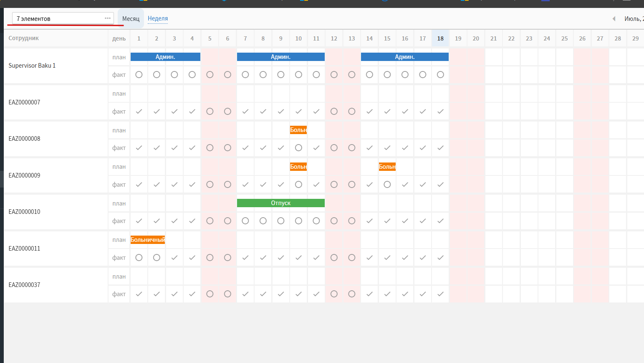Click empty plan cell day 21 for EAZ0000007
This screenshot has height=363, width=644.
[x=494, y=94]
